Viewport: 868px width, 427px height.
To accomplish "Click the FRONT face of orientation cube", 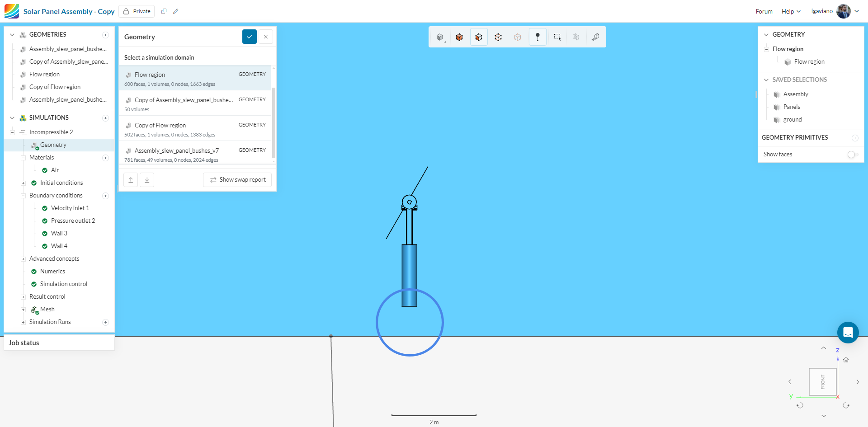I will tap(823, 382).
